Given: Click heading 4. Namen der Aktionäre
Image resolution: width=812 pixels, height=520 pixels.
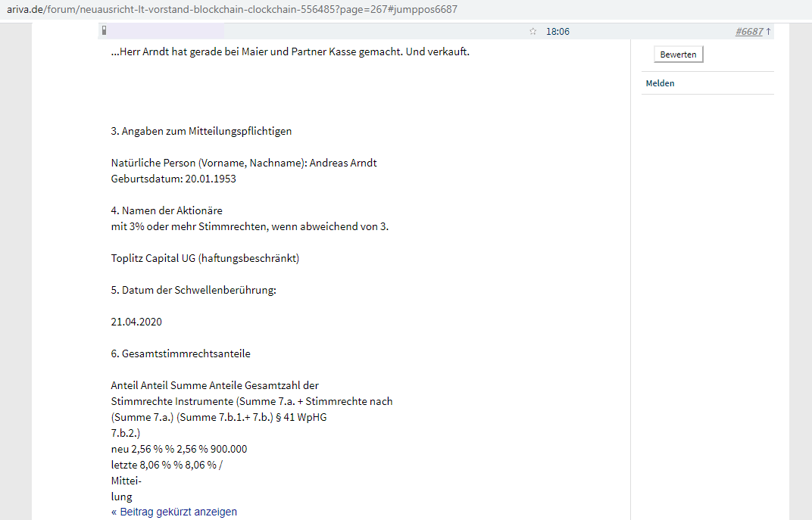Looking at the screenshot, I should (x=167, y=210).
